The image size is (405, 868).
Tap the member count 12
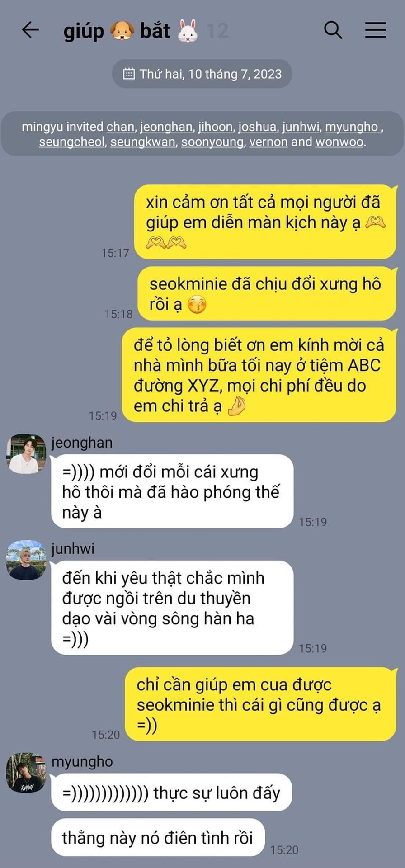point(217,31)
